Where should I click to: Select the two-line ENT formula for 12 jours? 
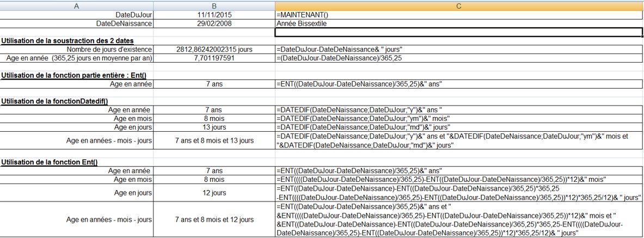459,192
